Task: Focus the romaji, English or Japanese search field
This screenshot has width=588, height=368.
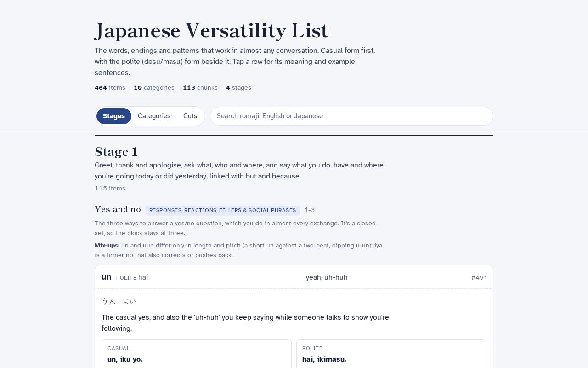Action: [351, 116]
